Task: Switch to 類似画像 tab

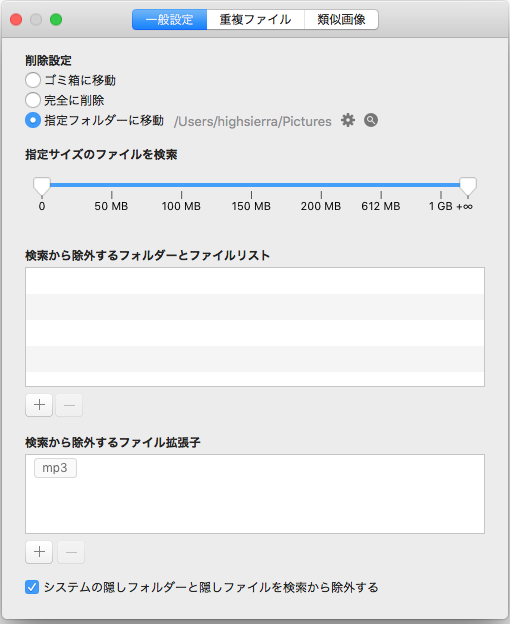Action: coord(341,20)
